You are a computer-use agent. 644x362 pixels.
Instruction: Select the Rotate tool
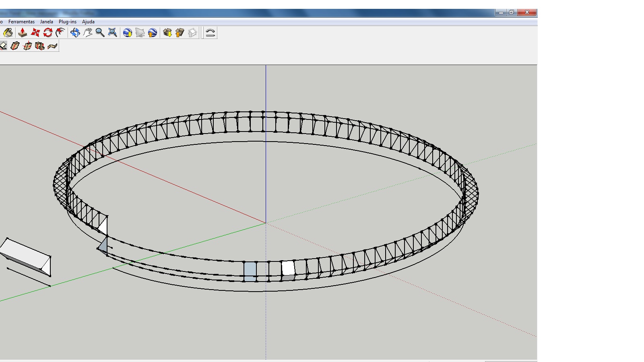click(48, 33)
